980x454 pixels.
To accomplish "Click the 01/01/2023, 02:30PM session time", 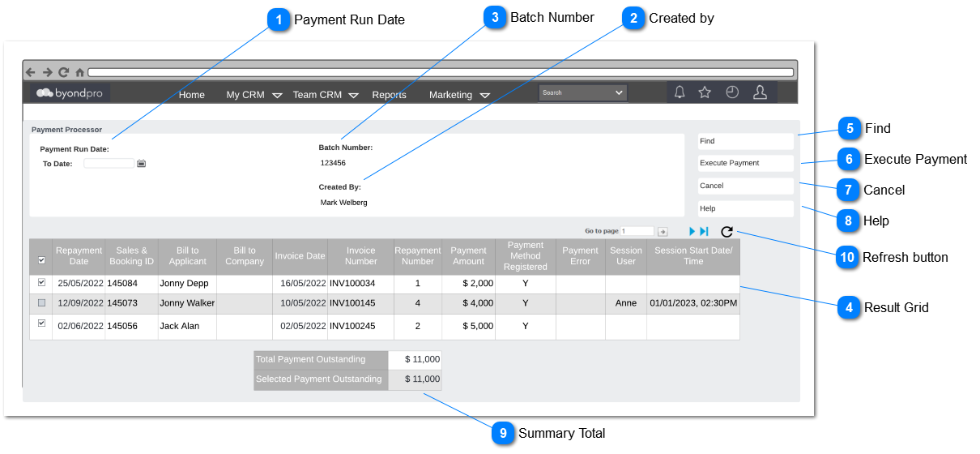I will (693, 303).
